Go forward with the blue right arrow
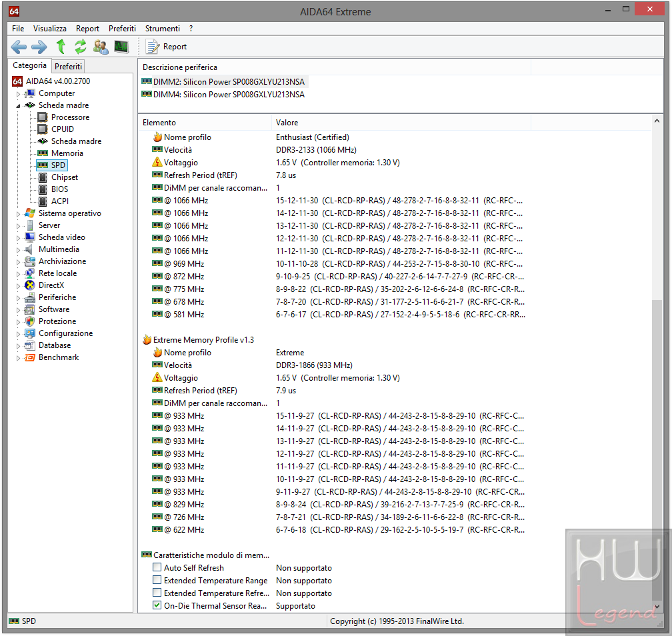 tap(39, 47)
